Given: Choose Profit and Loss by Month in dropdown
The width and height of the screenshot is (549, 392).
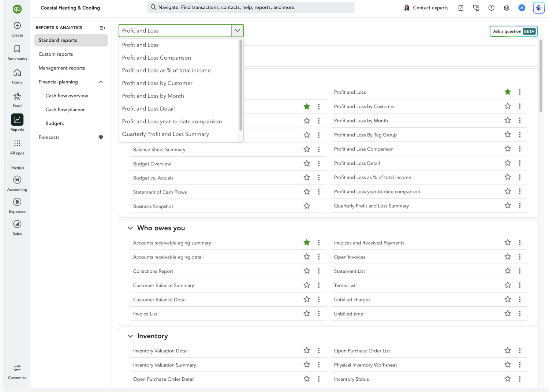Looking at the screenshot, I should (153, 96).
